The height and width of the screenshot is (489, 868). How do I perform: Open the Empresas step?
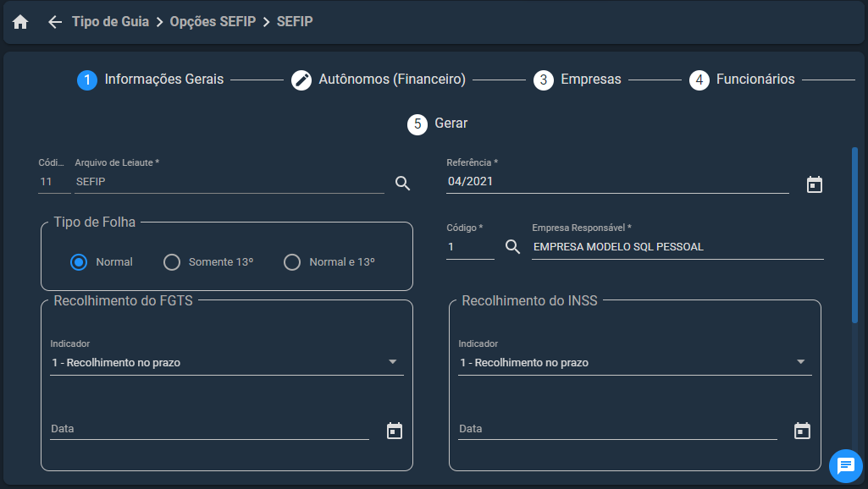[590, 80]
